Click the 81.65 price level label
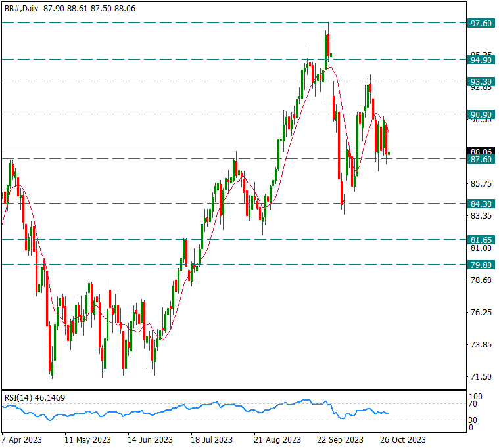The height and width of the screenshot is (448, 499). point(481,240)
